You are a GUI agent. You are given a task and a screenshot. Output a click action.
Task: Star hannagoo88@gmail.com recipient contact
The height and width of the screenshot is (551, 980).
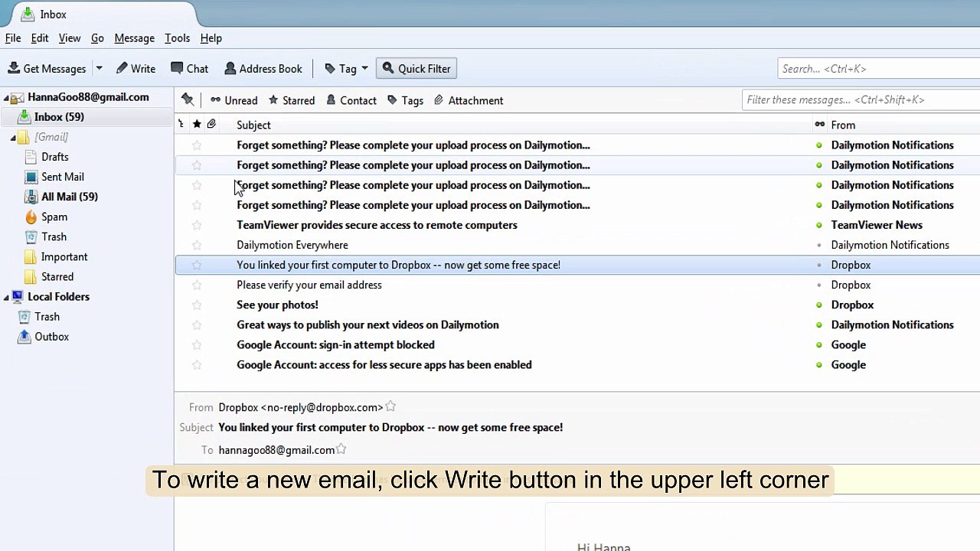click(341, 449)
